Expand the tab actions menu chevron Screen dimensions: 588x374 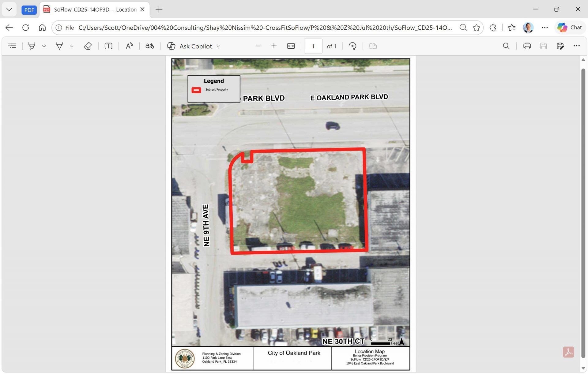[x=9, y=9]
